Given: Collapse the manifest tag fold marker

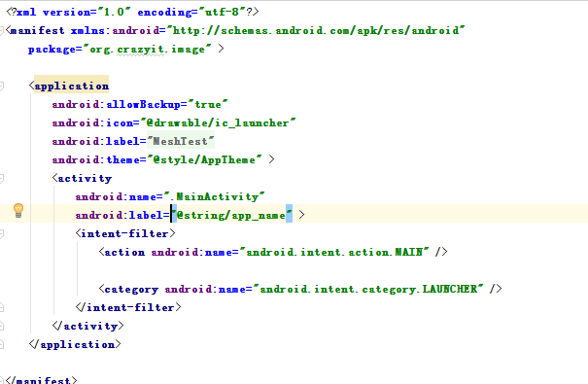Looking at the screenshot, I should [x=2, y=30].
